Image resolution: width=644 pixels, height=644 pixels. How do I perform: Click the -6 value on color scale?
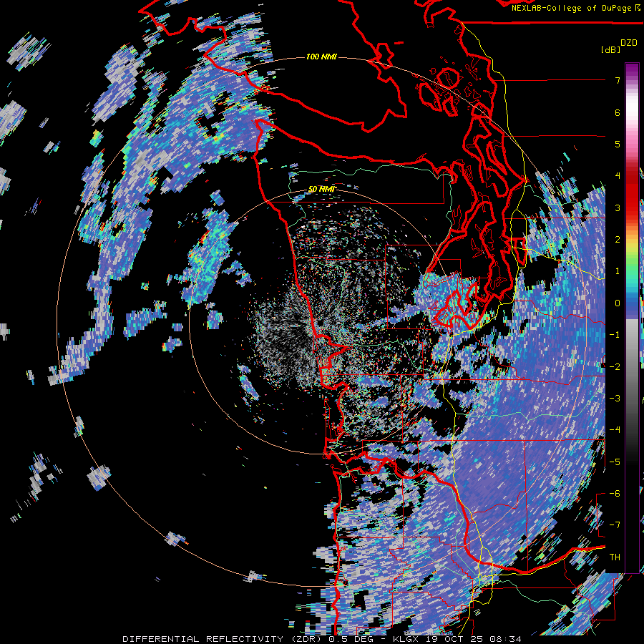pyautogui.click(x=615, y=493)
